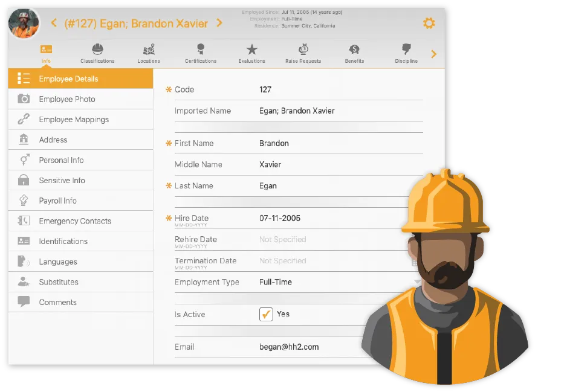Open the Emergency Contacts section
The image size is (564, 392).
point(76,220)
